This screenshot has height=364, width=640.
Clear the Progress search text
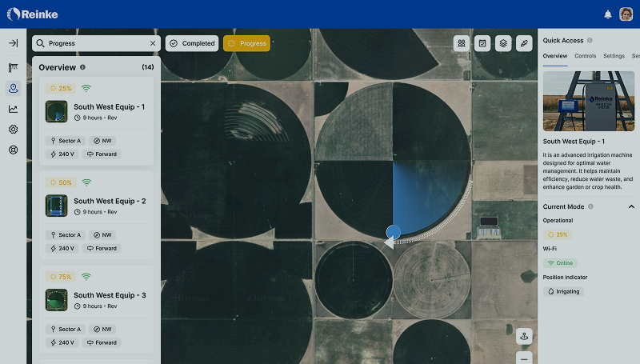point(153,43)
